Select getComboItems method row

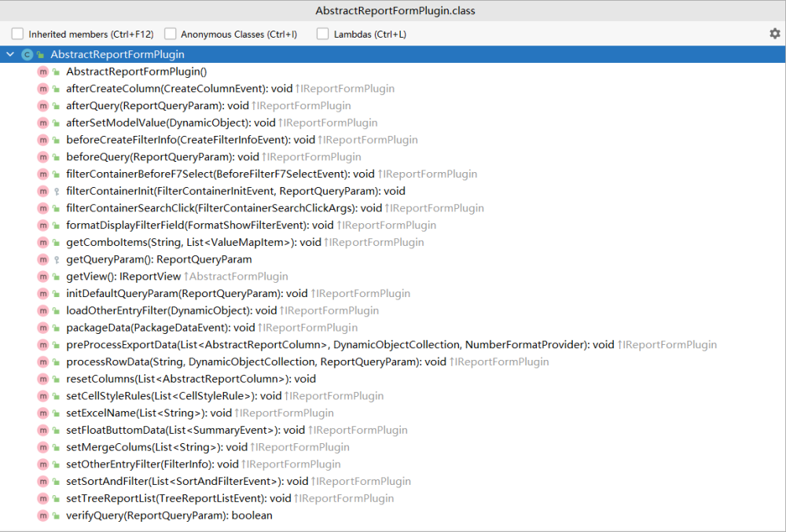tap(392, 243)
